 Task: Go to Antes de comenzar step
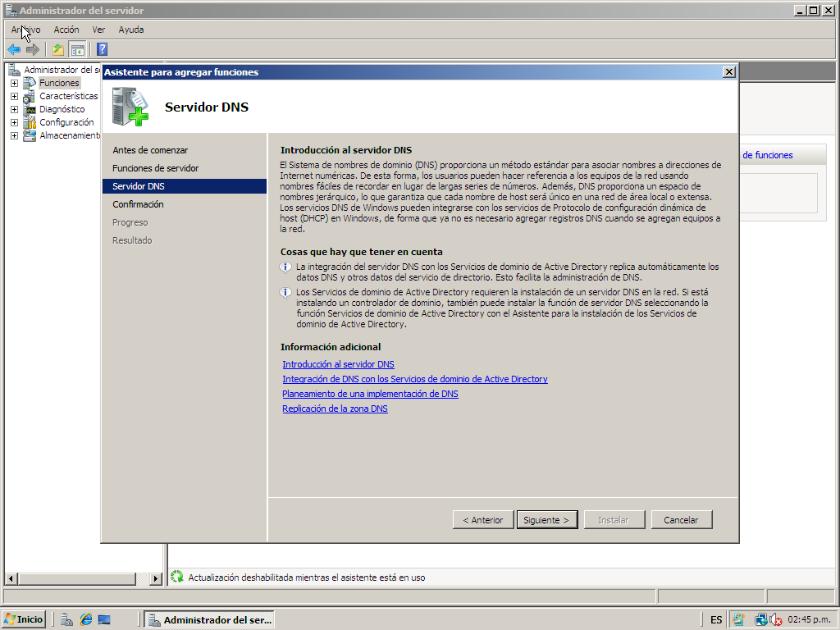[150, 150]
